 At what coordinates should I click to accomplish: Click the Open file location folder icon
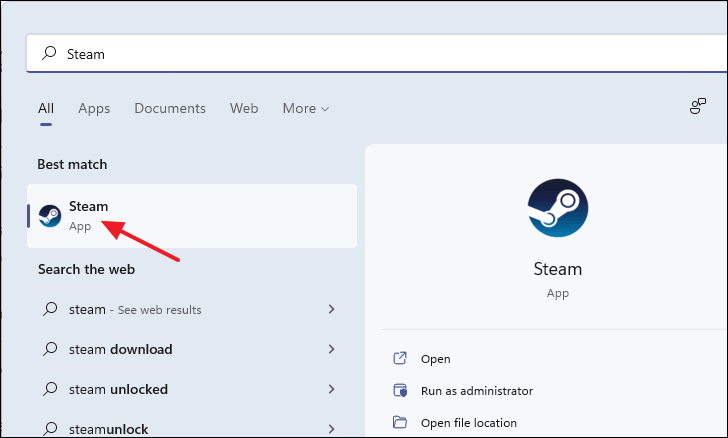(400, 423)
